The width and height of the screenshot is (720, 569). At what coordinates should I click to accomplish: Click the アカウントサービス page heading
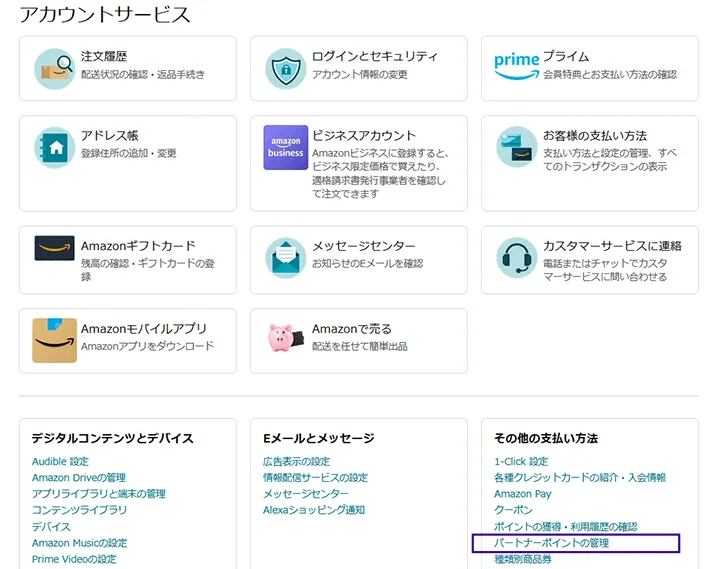(105, 14)
